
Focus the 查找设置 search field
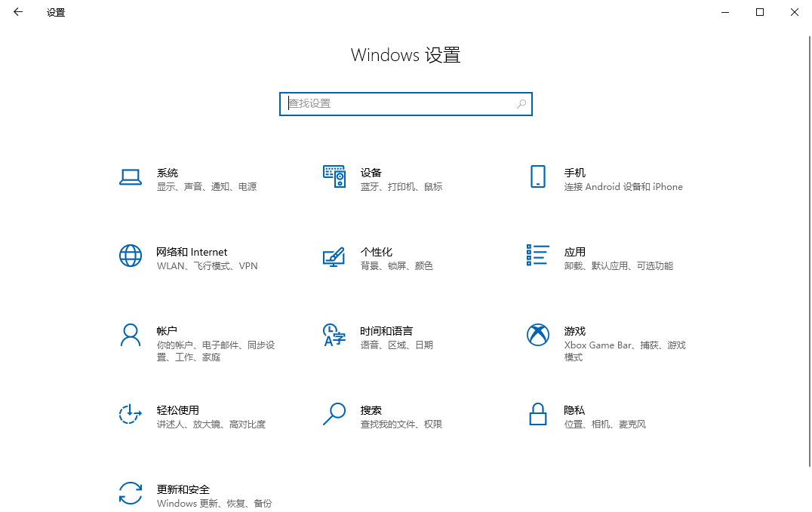tap(406, 104)
